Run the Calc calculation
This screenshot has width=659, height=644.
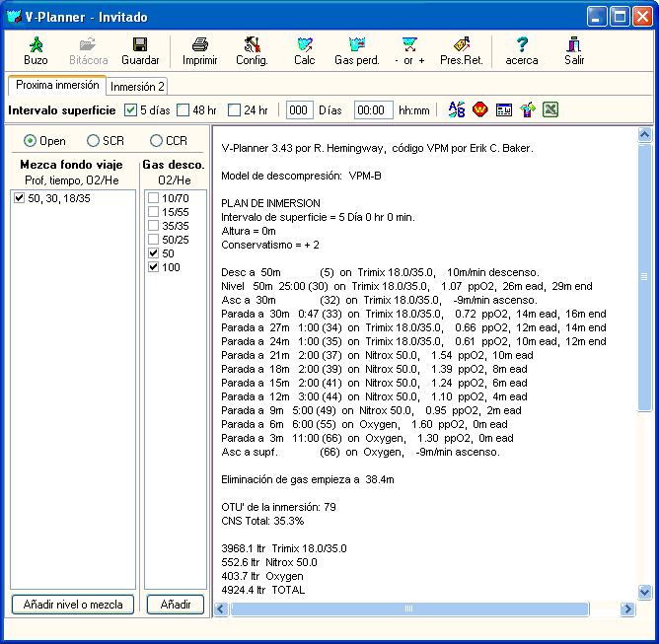tap(304, 51)
